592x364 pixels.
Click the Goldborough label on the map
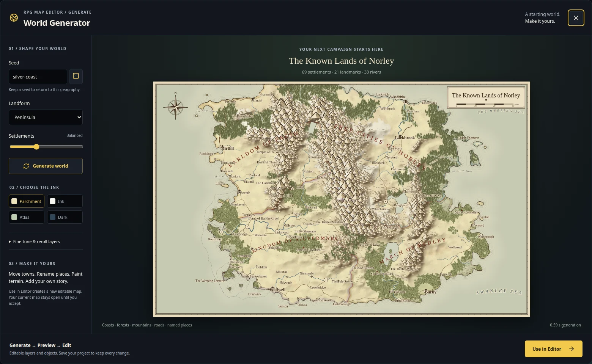pos(342,304)
